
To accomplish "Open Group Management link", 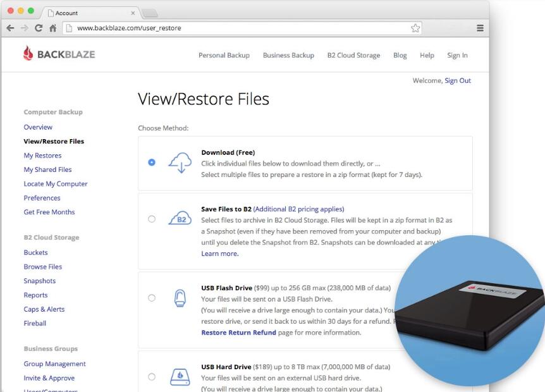I will point(54,364).
